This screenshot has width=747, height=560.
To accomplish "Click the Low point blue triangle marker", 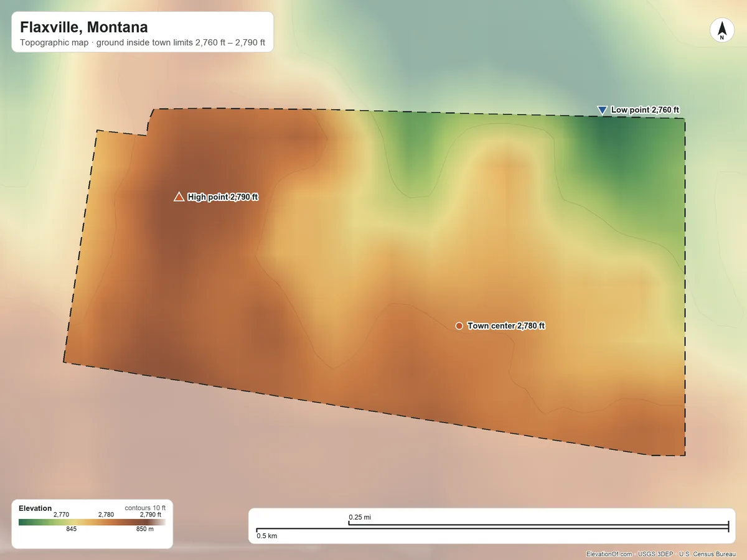I will pyautogui.click(x=602, y=110).
